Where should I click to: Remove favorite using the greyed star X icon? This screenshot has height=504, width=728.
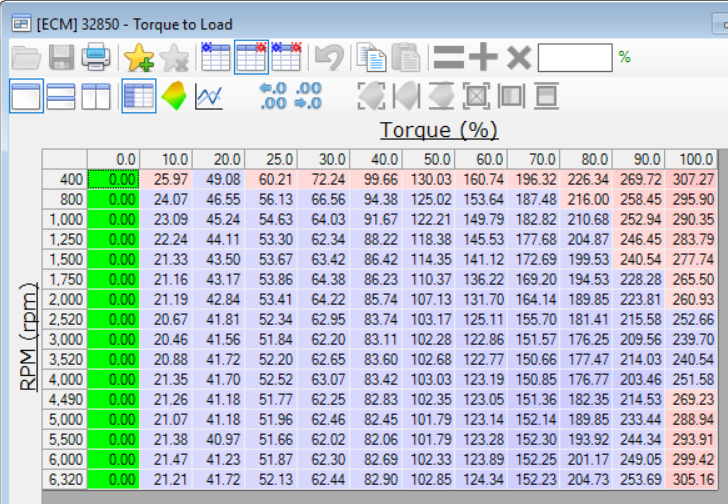(174, 58)
